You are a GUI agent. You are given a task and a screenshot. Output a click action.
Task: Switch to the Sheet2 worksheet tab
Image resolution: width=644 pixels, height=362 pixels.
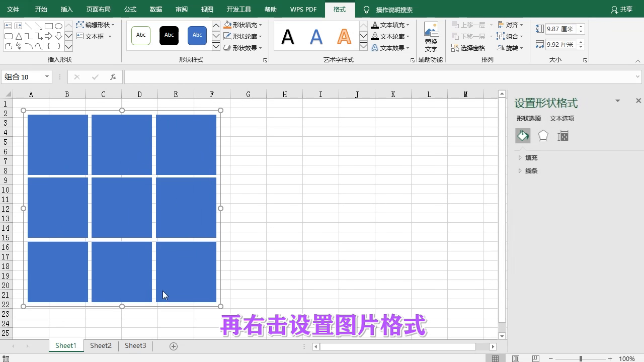click(101, 346)
